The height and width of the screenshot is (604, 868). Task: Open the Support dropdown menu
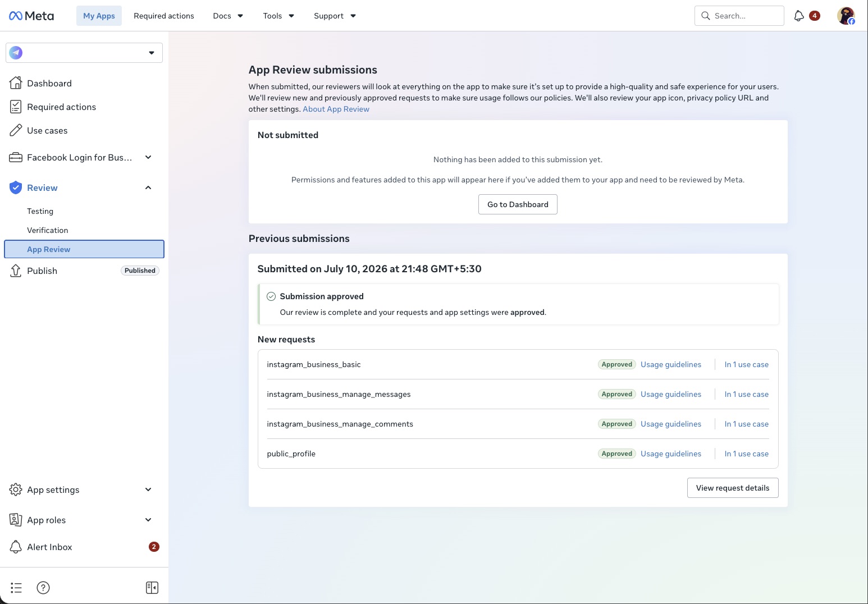coord(335,16)
